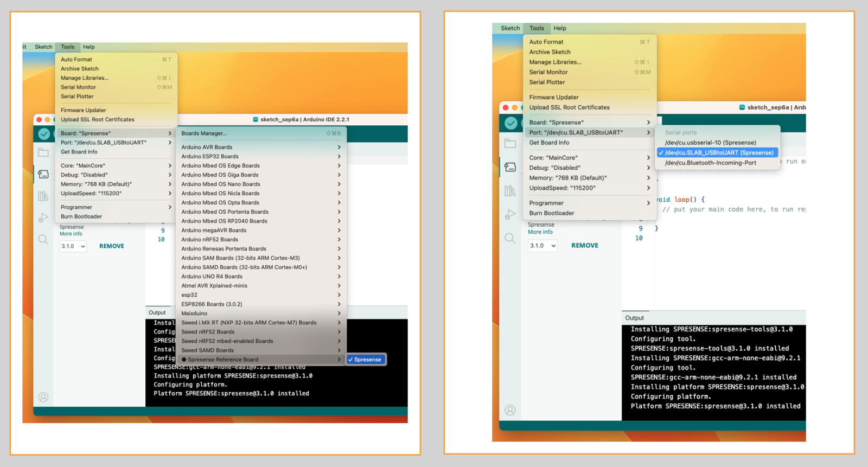This screenshot has height=467, width=868.
Task: Expand Seeed SAMD Boards submenu
Action: (261, 350)
